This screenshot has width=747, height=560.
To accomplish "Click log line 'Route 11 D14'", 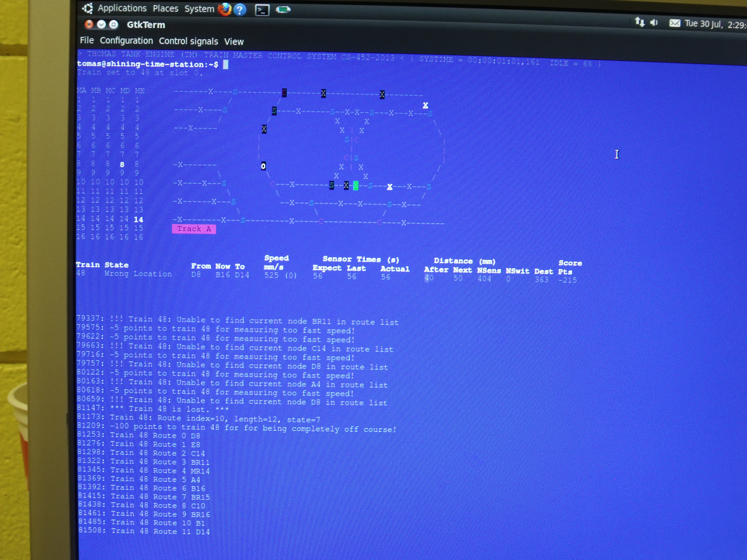I will [144, 531].
